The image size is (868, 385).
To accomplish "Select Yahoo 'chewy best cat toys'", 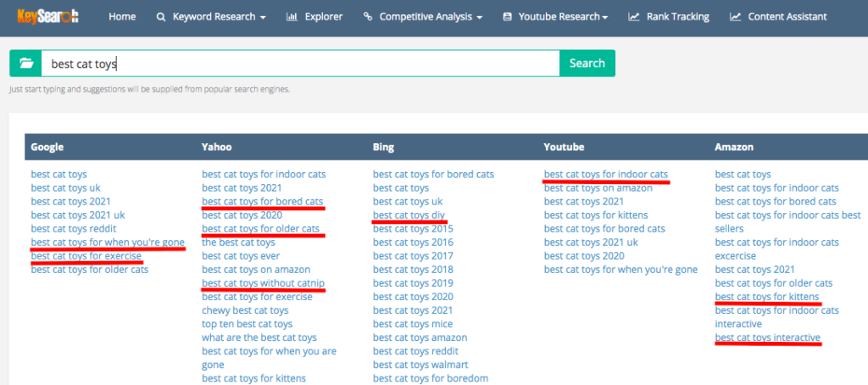I will coord(245,310).
